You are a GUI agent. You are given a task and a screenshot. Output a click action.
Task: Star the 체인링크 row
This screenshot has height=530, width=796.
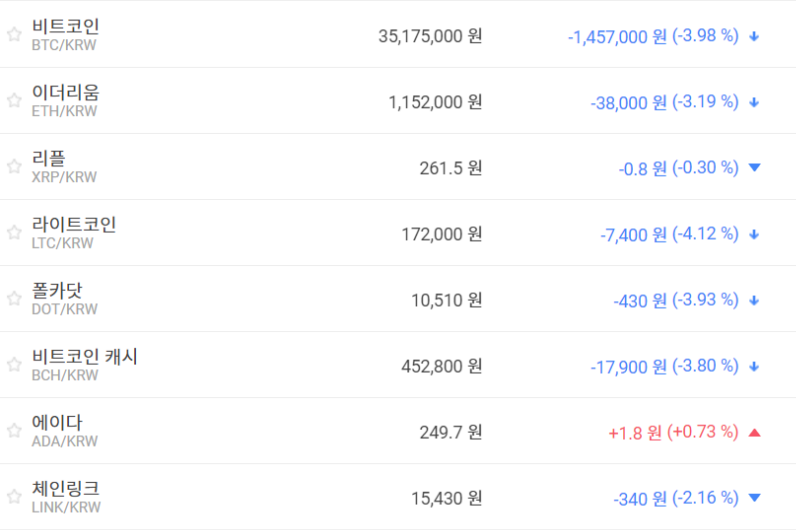coord(14,497)
